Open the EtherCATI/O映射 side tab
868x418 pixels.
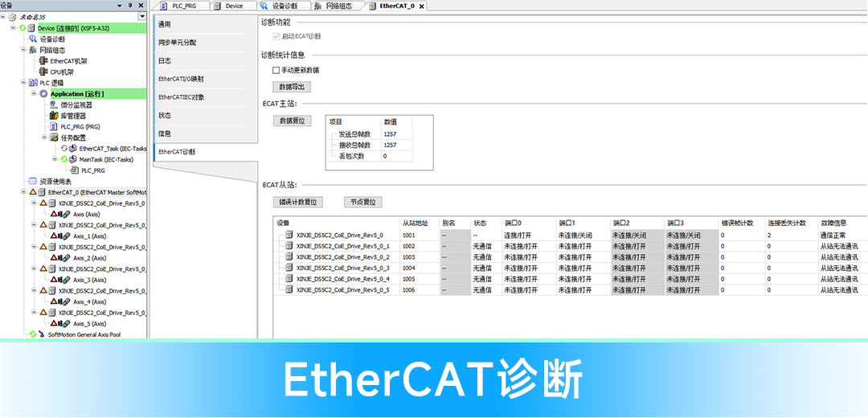click(x=181, y=79)
